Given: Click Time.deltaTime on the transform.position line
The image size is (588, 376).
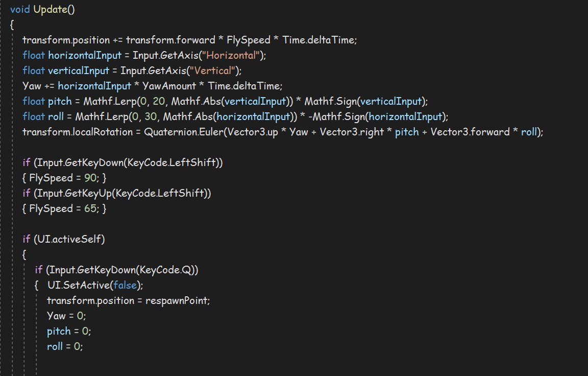Looking at the screenshot, I should click(x=318, y=40).
